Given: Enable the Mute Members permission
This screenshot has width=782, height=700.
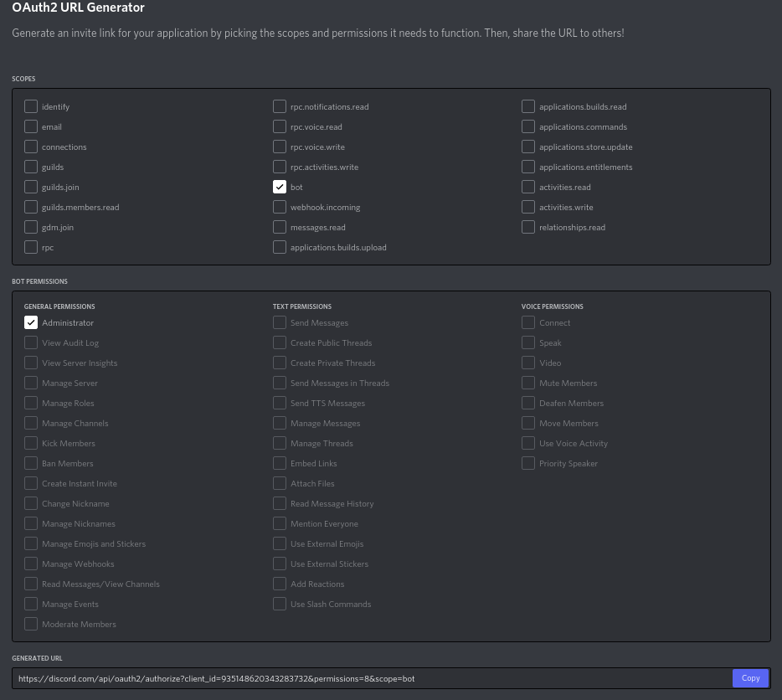Looking at the screenshot, I should click(x=528, y=383).
